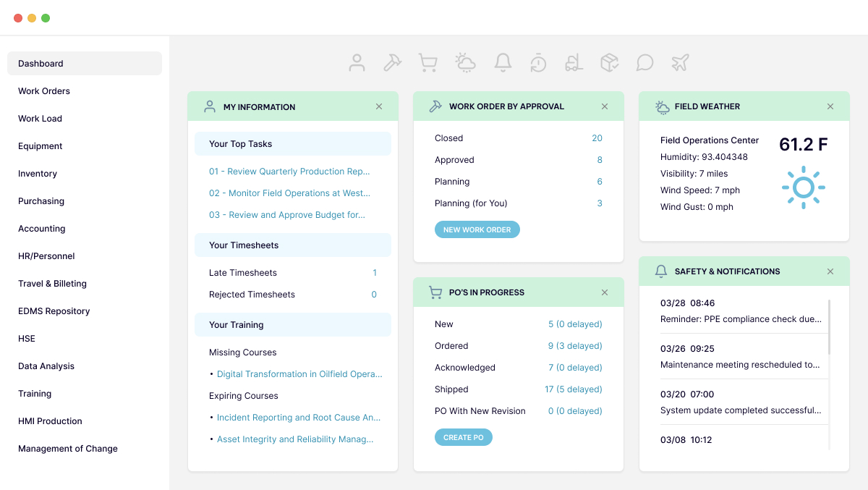
Task: Open task 01 Review Quarterly Production link
Action: [289, 172]
